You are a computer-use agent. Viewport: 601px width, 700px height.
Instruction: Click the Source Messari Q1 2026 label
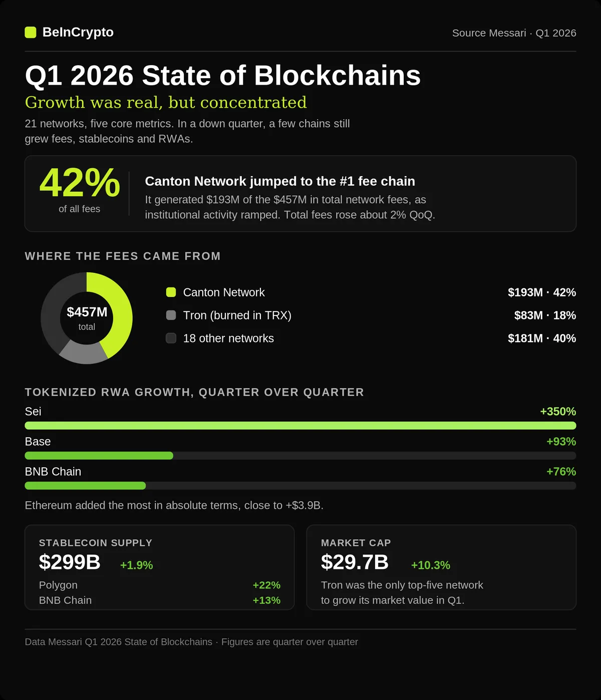click(514, 33)
